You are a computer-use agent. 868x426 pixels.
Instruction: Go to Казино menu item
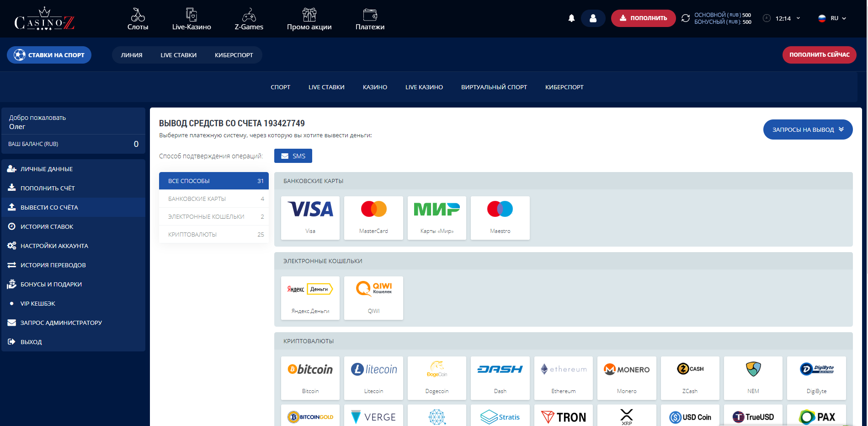375,87
